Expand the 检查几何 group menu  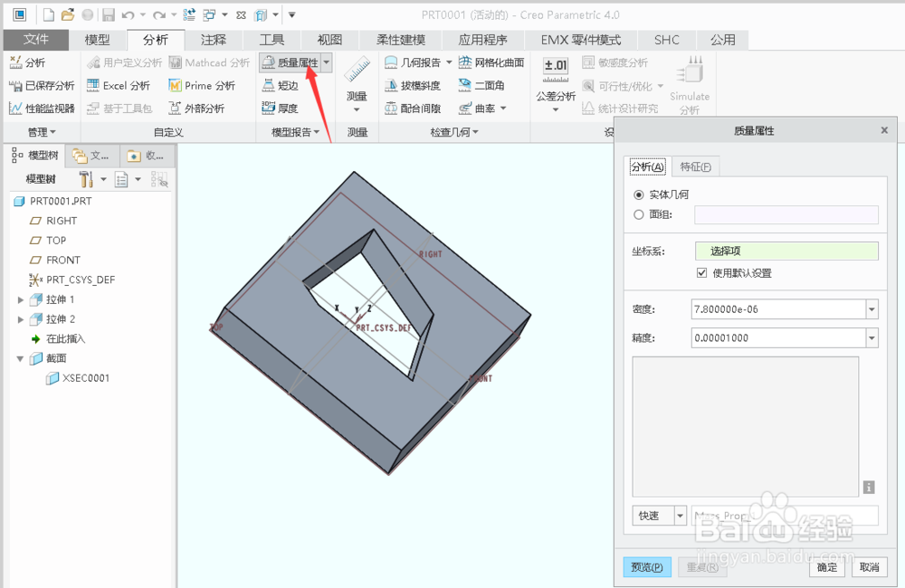pos(454,132)
